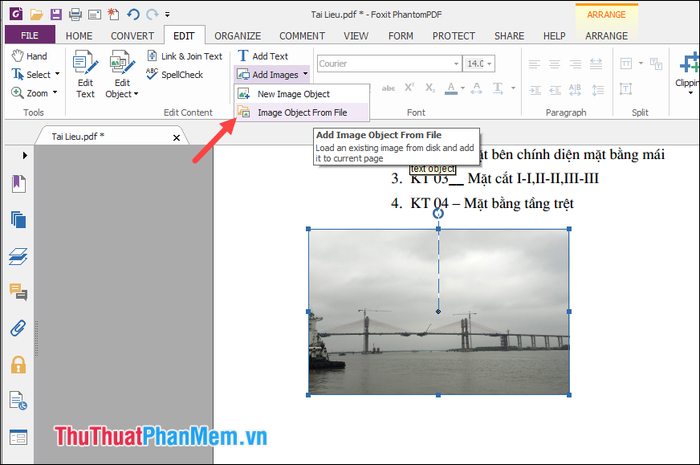
Task: Select the Add Text tool
Action: click(263, 56)
